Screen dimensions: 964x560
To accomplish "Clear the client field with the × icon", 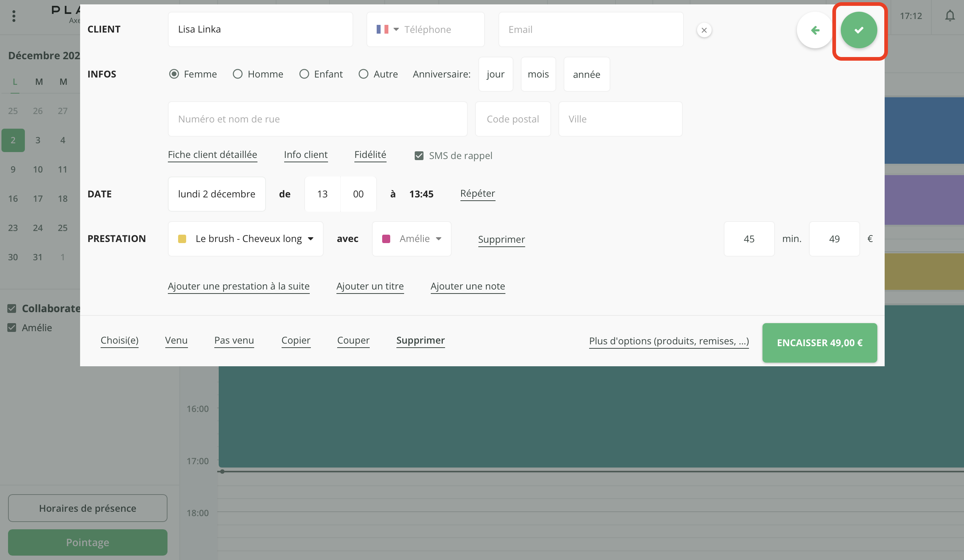I will (x=704, y=30).
